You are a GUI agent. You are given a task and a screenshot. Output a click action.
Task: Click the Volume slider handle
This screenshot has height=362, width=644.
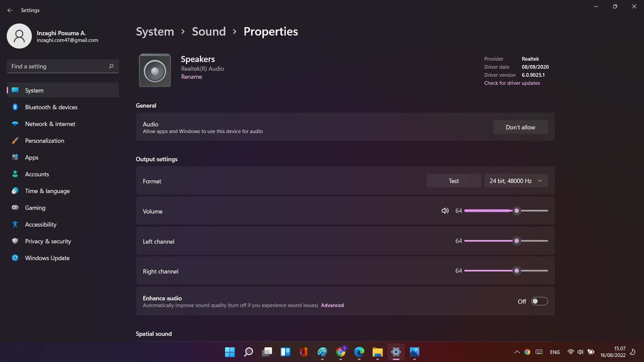tap(517, 211)
